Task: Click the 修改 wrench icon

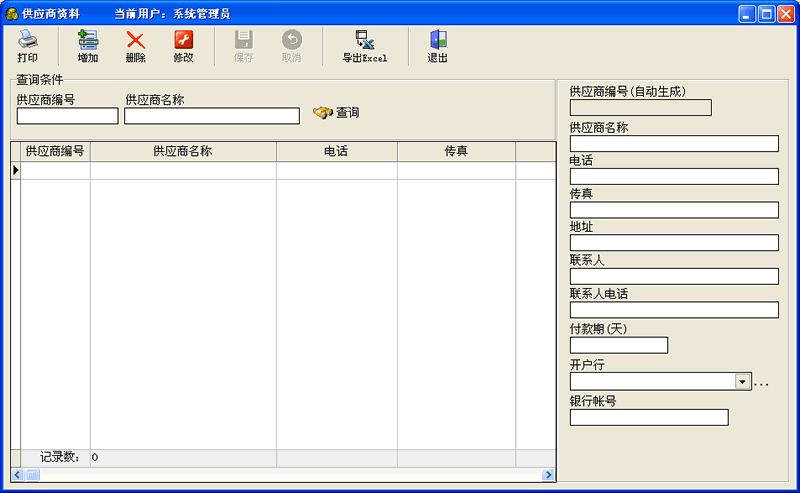Action: [184, 39]
